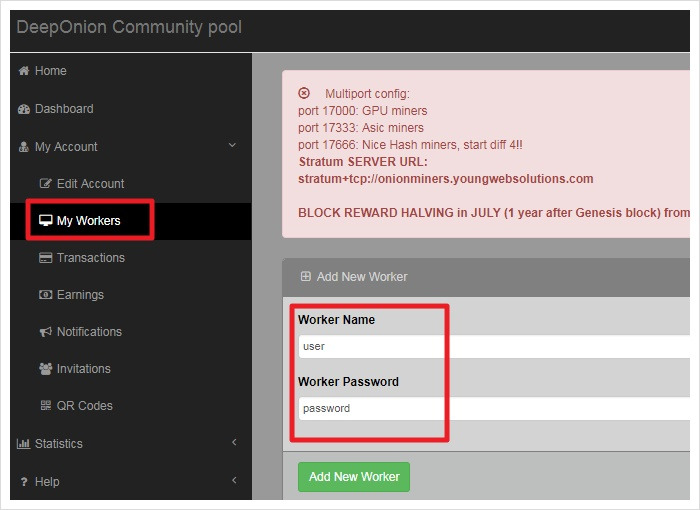Click the Help question mark icon
The height and width of the screenshot is (510, 700).
coord(24,482)
